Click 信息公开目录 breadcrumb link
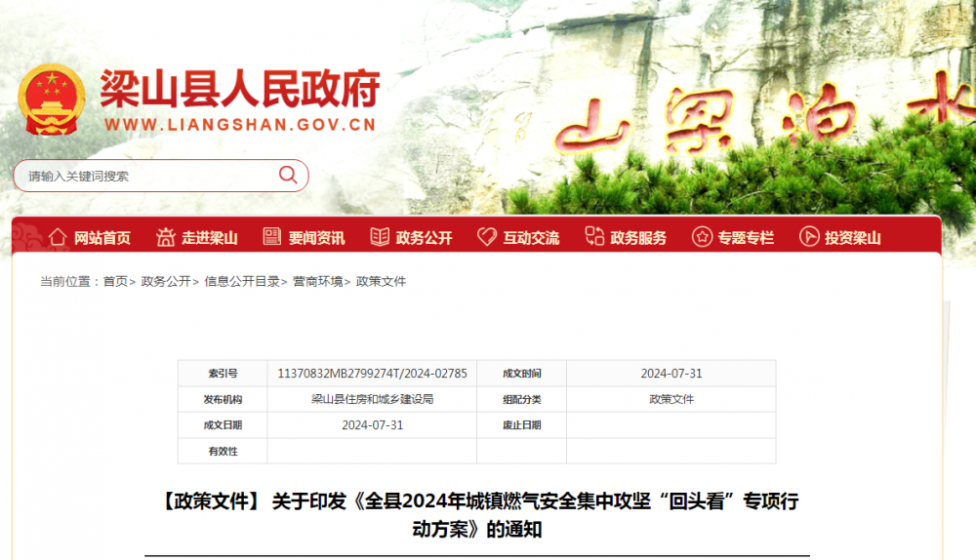Viewport: 976px width, 560px height. point(241,281)
